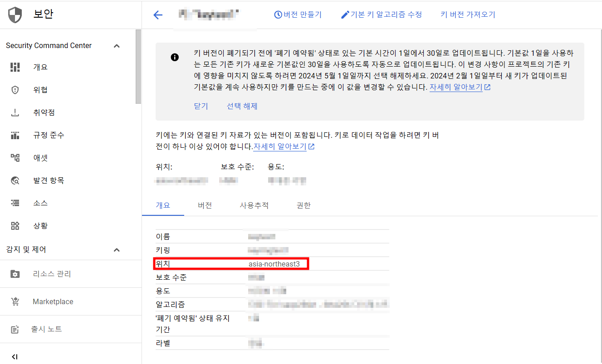Open 자세히 알아보기 link inside the notice banner
This screenshot has width=602, height=364.
coord(460,87)
